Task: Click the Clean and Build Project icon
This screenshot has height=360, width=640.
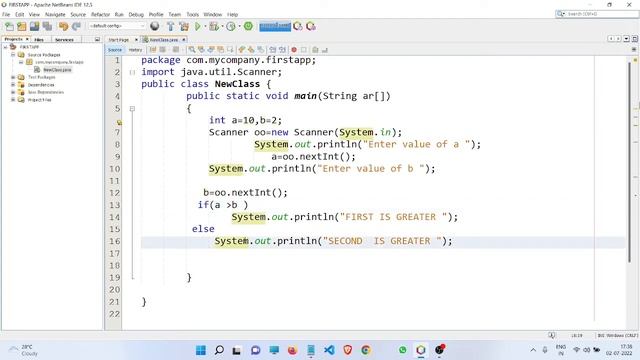Action: tap(184, 27)
